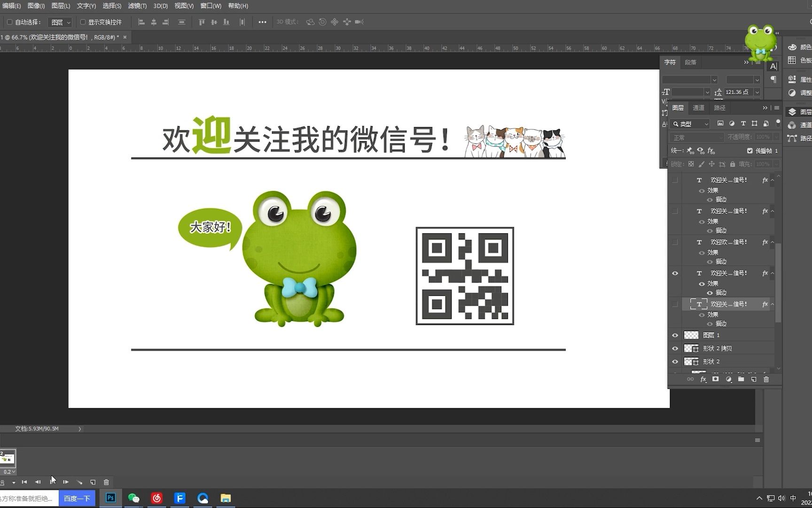
Task: Open 窗口(W) menu
Action: (x=211, y=6)
